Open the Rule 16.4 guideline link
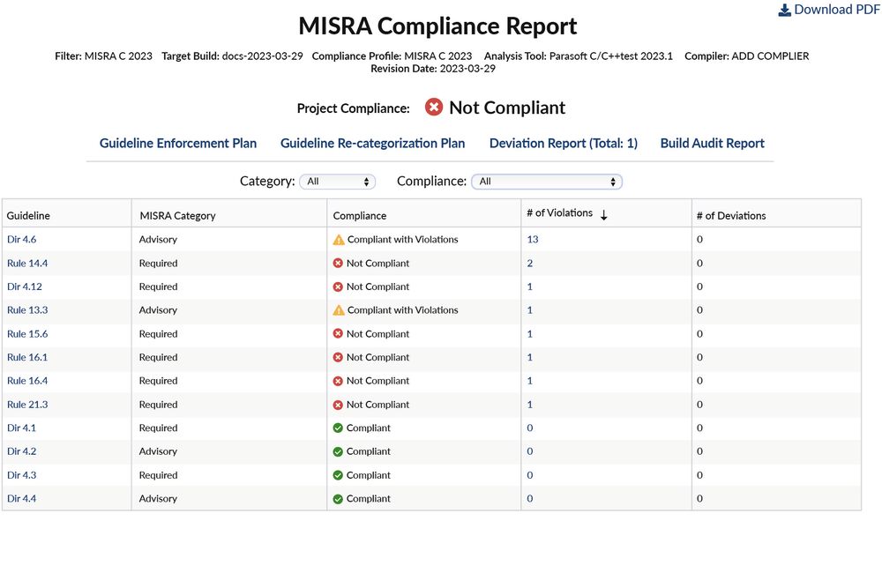 (27, 381)
